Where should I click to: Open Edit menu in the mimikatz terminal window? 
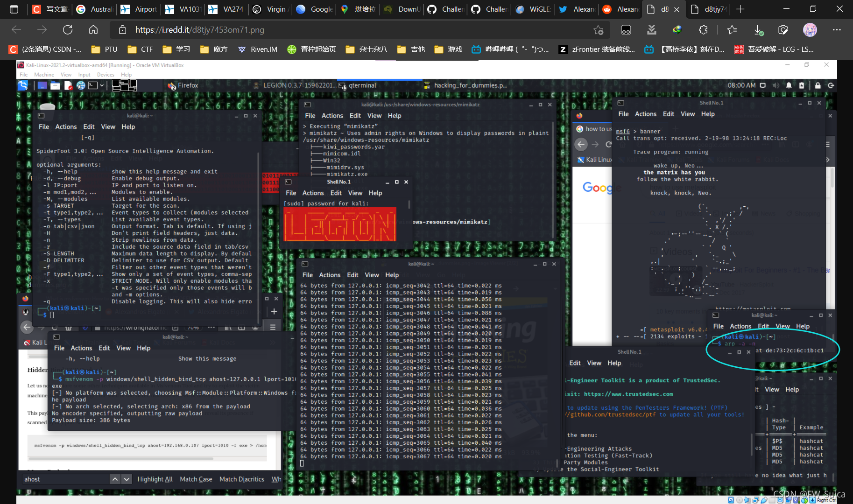355,116
